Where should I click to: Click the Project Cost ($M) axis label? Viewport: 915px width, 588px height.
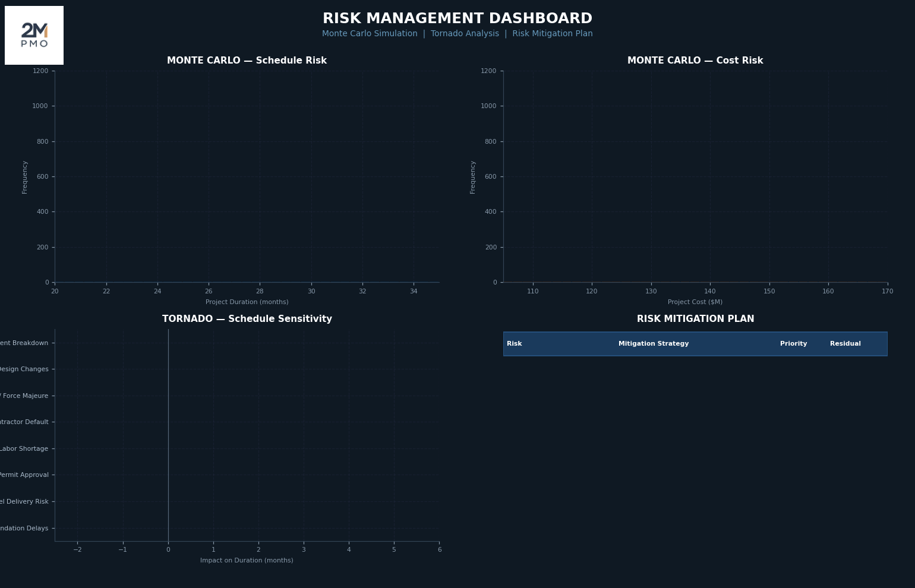point(695,302)
